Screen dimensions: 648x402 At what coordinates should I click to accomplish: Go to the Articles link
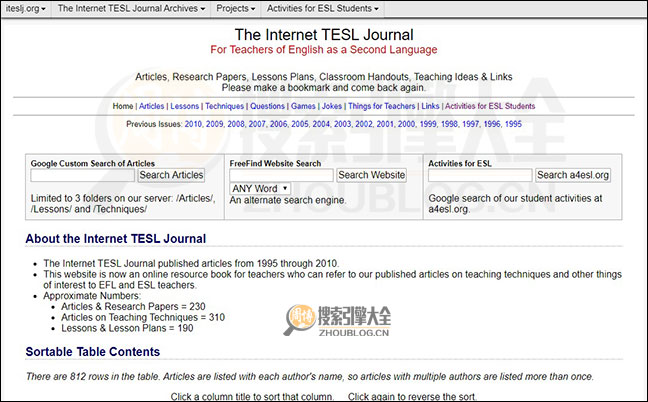(x=151, y=106)
